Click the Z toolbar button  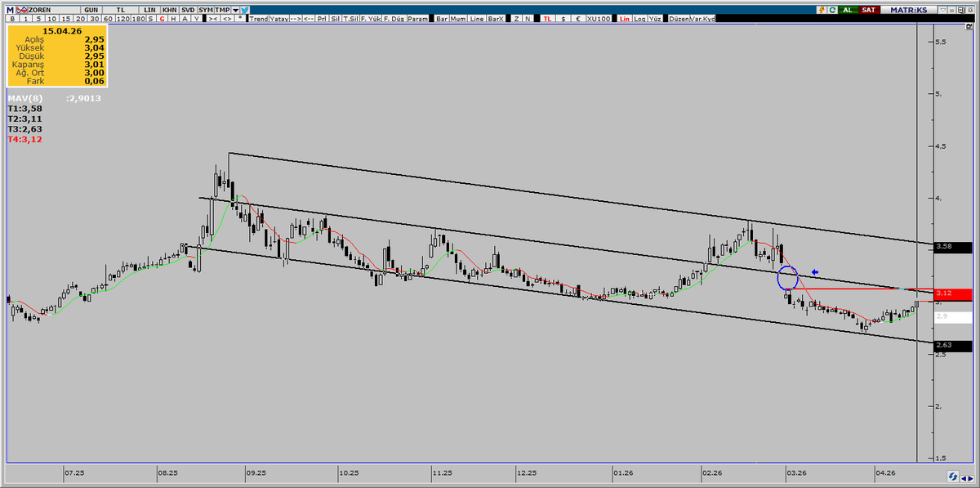(517, 19)
